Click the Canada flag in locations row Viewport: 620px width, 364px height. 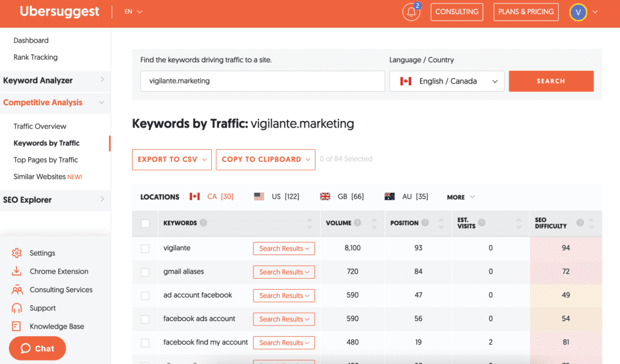point(194,197)
